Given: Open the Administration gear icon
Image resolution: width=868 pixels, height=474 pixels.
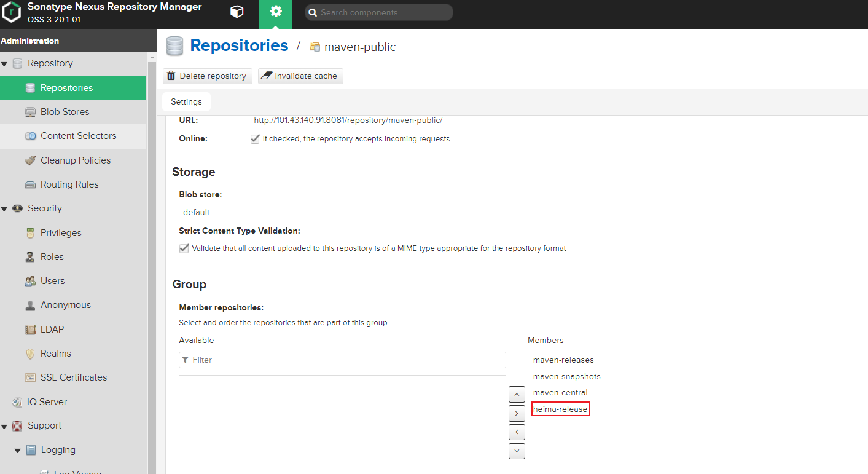Looking at the screenshot, I should click(x=276, y=12).
